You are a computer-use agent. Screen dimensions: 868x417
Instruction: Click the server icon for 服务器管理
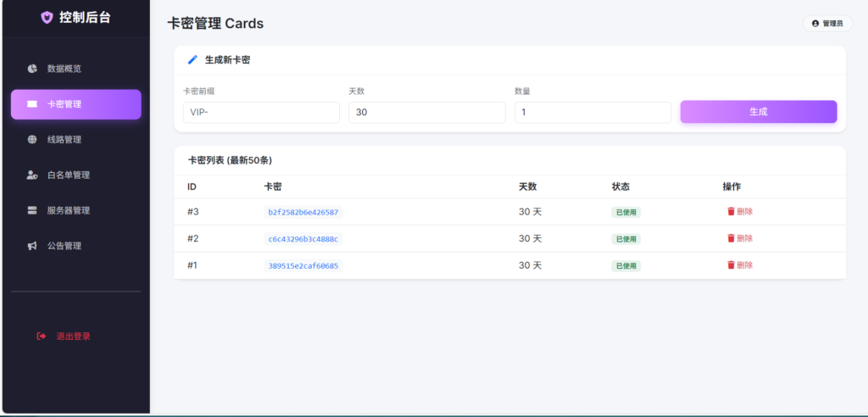pyautogui.click(x=32, y=211)
